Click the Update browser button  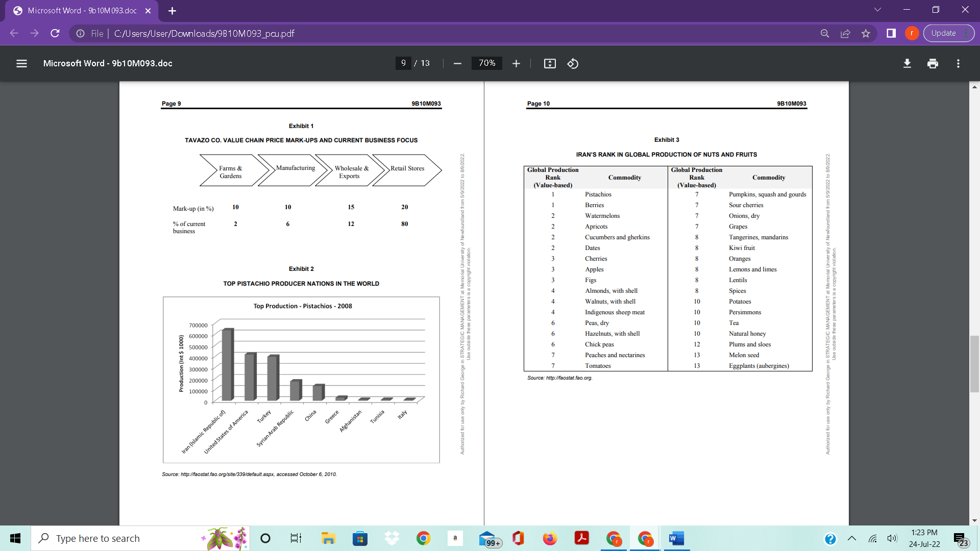coord(943,33)
